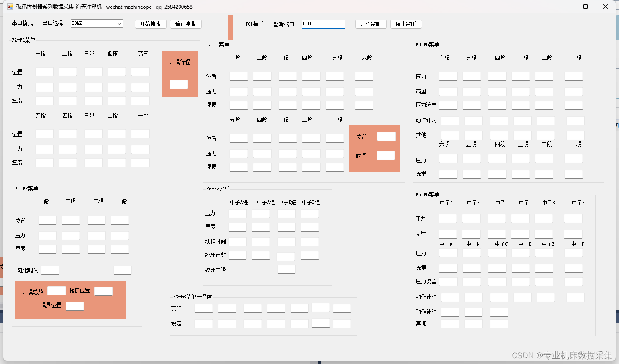This screenshot has height=364, width=619.
Task: Click the F3-F6菜单 group title
Action: (427, 44)
